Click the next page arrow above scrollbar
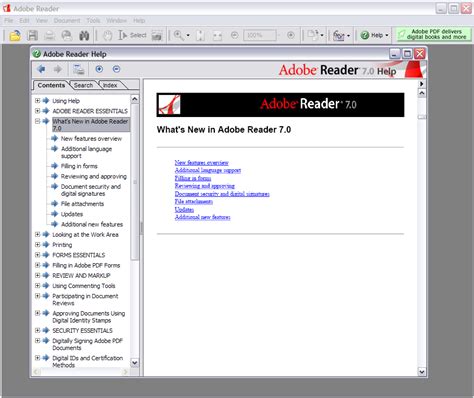 (422, 84)
